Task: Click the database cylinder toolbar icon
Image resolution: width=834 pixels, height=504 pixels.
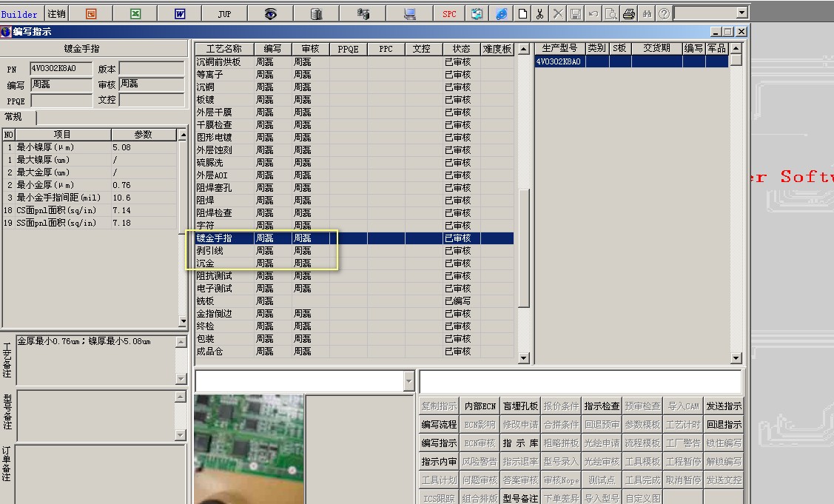Action: [x=317, y=14]
